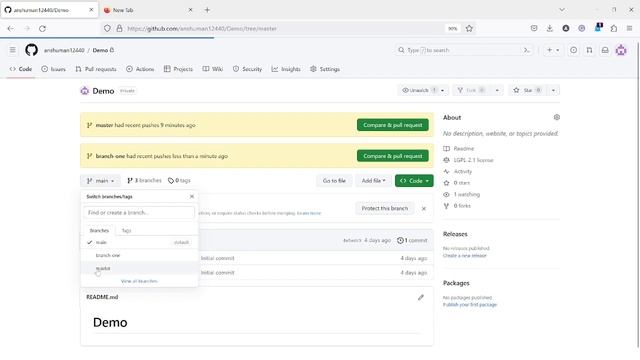
Task: Click the Go to file button
Action: (x=334, y=181)
